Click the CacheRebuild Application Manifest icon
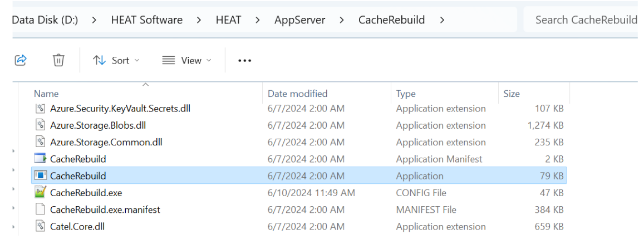Screen dimensions: 644x244 [x=40, y=159]
